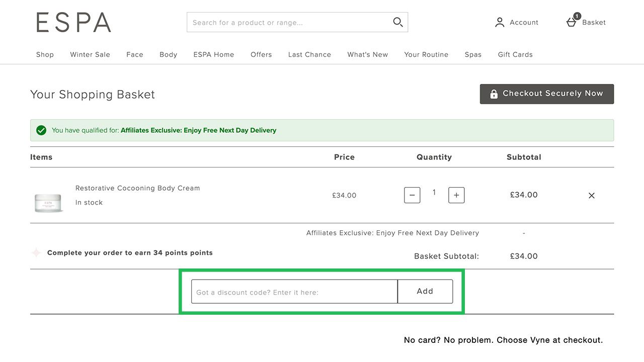
Task: Click the search magnifier icon
Action: (398, 22)
